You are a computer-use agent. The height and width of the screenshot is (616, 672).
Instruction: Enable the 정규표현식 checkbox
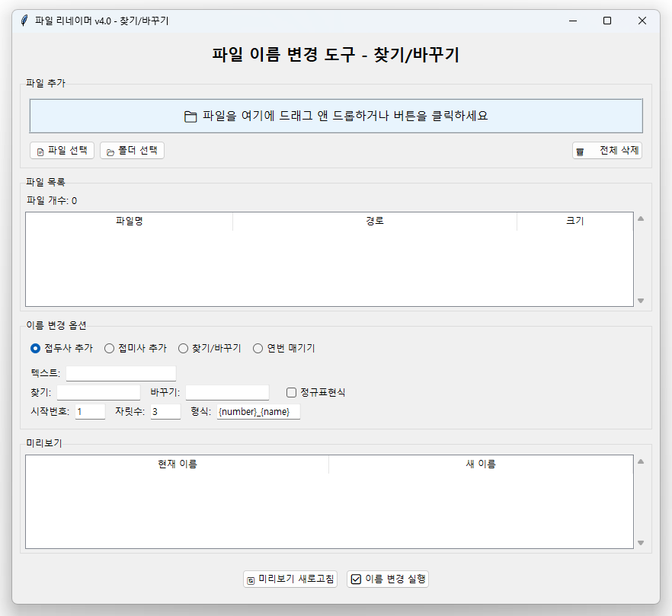click(x=292, y=392)
